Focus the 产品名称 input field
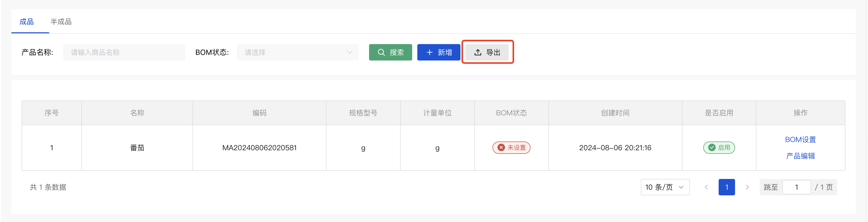 [124, 53]
